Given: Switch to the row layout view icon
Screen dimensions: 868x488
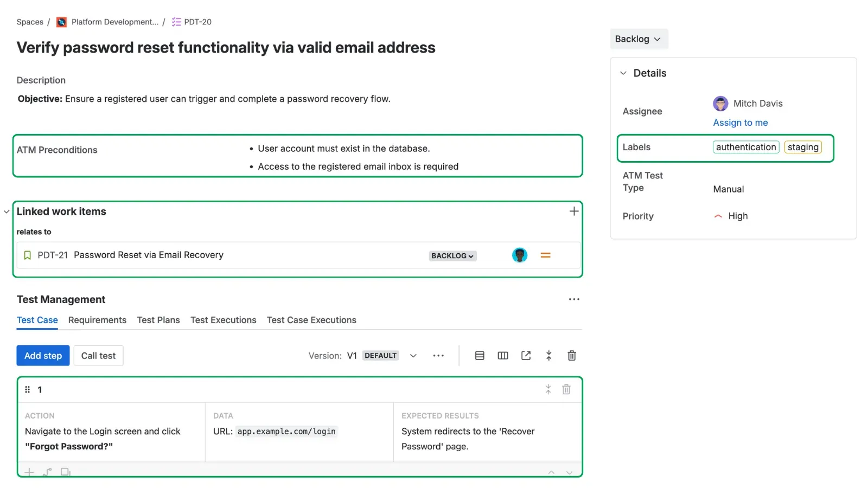Looking at the screenshot, I should pos(480,356).
